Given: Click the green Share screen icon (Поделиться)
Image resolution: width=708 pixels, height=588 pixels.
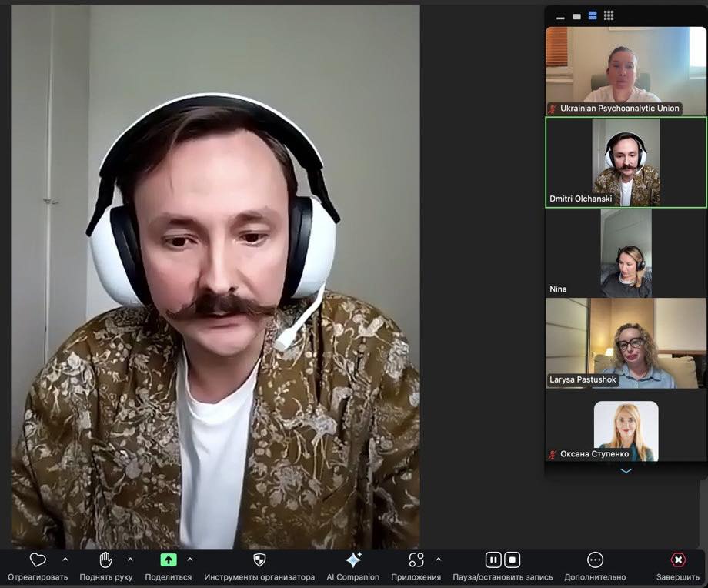Looking at the screenshot, I should (169, 560).
